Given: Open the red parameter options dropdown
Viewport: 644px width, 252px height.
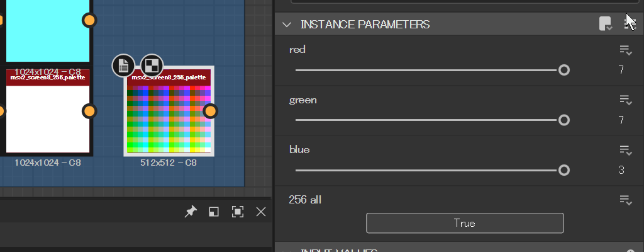Looking at the screenshot, I should (625, 50).
